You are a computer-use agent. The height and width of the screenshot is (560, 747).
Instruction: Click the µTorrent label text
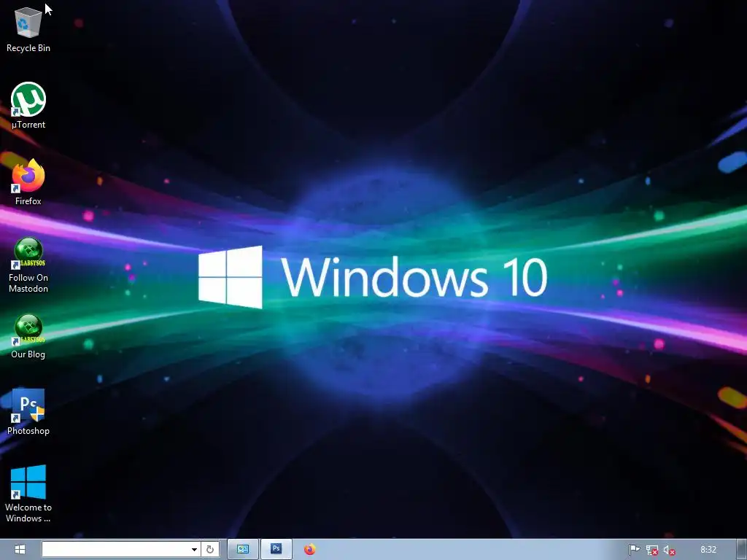click(28, 125)
